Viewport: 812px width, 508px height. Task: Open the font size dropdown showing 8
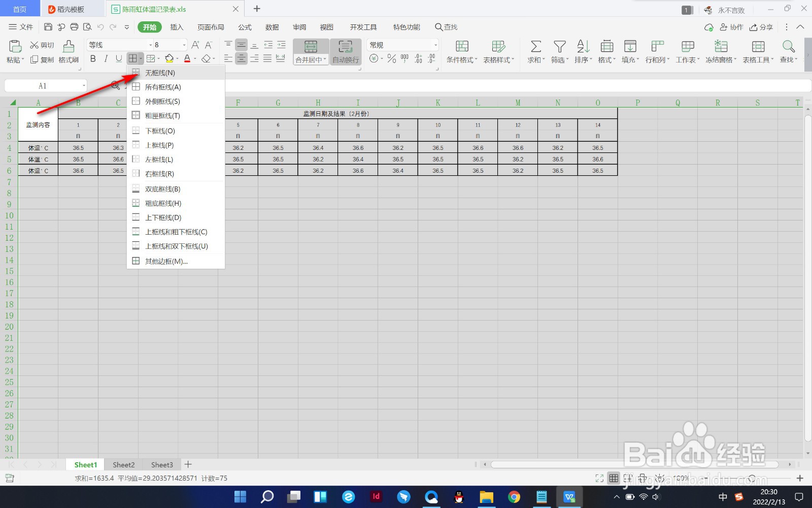pyautogui.click(x=184, y=45)
